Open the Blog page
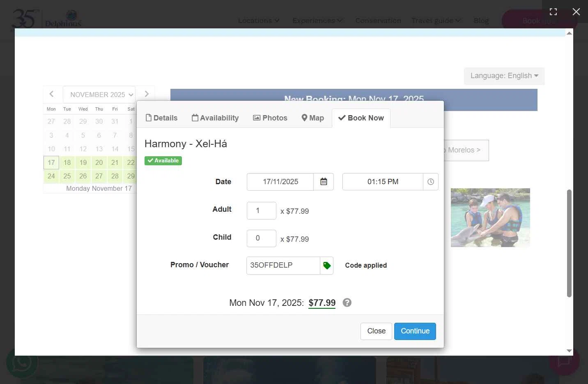This screenshot has width=588, height=384. coord(481,21)
